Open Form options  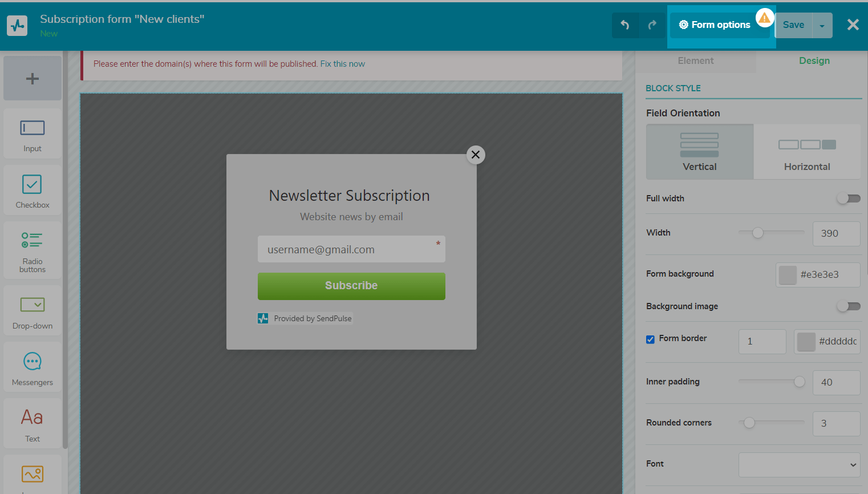(715, 25)
